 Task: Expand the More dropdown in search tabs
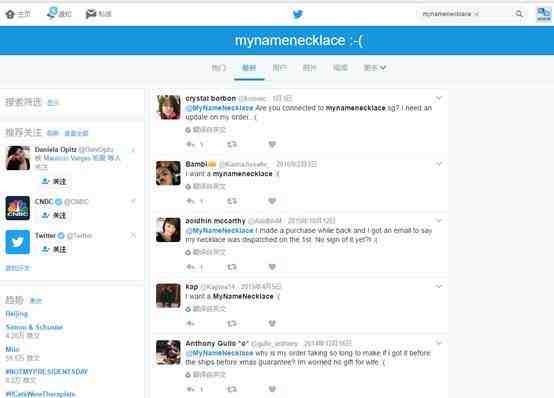click(x=375, y=68)
